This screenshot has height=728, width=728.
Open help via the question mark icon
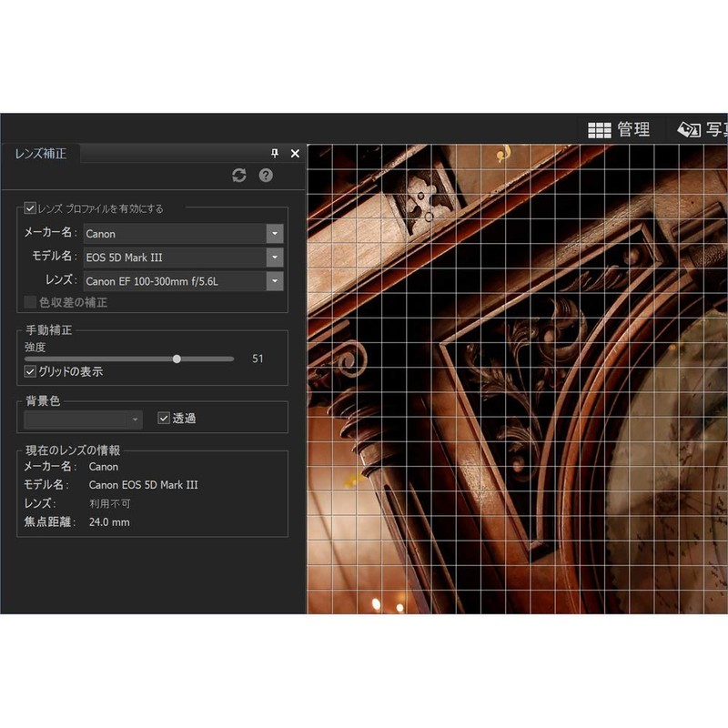(265, 176)
